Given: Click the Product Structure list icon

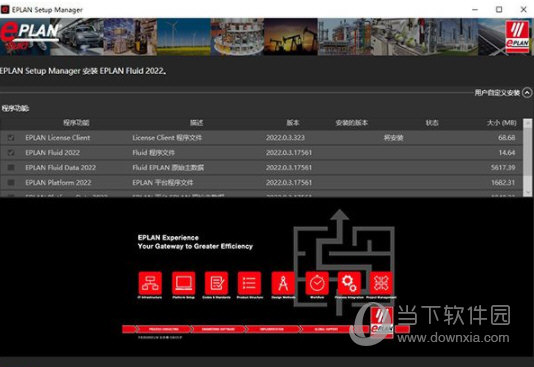Looking at the screenshot, I should tap(249, 283).
